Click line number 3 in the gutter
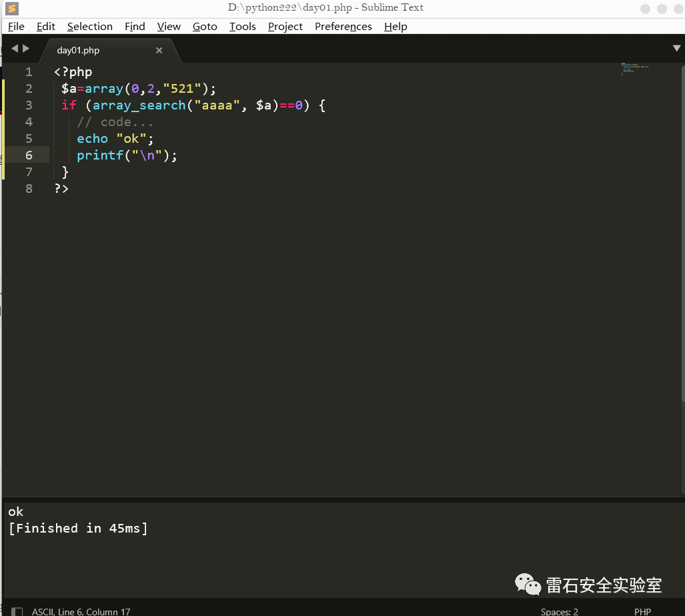 point(29,105)
